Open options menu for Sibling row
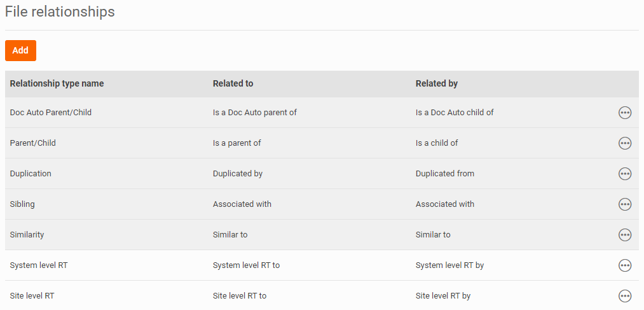This screenshot has height=310, width=644. (625, 204)
